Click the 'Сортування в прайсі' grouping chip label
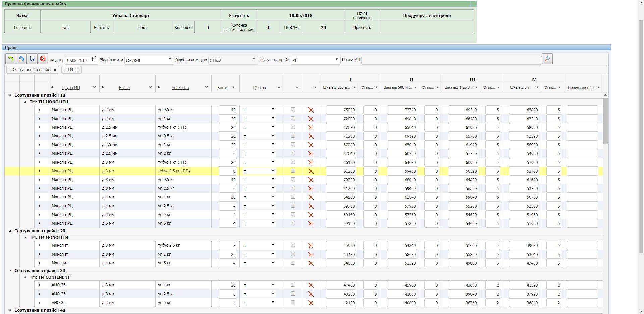The image size is (644, 314). (32, 70)
